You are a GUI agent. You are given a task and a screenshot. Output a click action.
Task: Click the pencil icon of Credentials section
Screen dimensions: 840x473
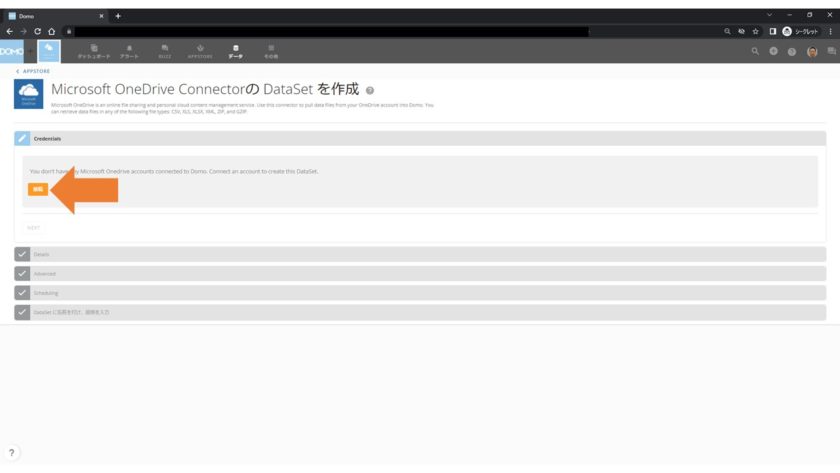pos(22,138)
